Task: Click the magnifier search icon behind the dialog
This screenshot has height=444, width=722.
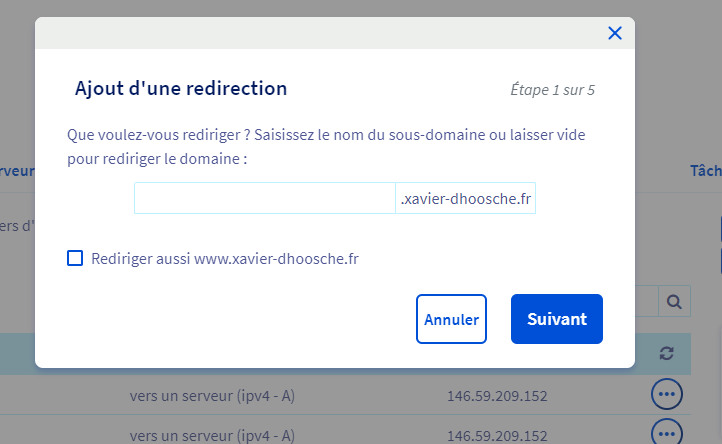Action: pyautogui.click(x=674, y=301)
